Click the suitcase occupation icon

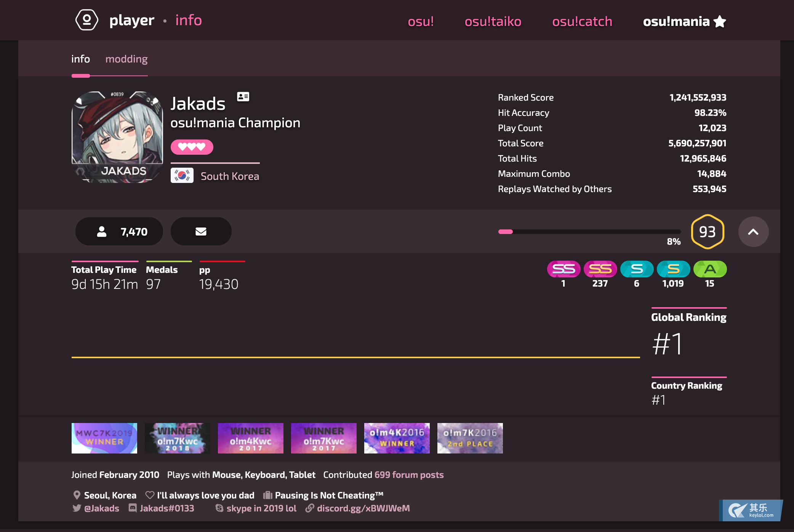pos(267,495)
